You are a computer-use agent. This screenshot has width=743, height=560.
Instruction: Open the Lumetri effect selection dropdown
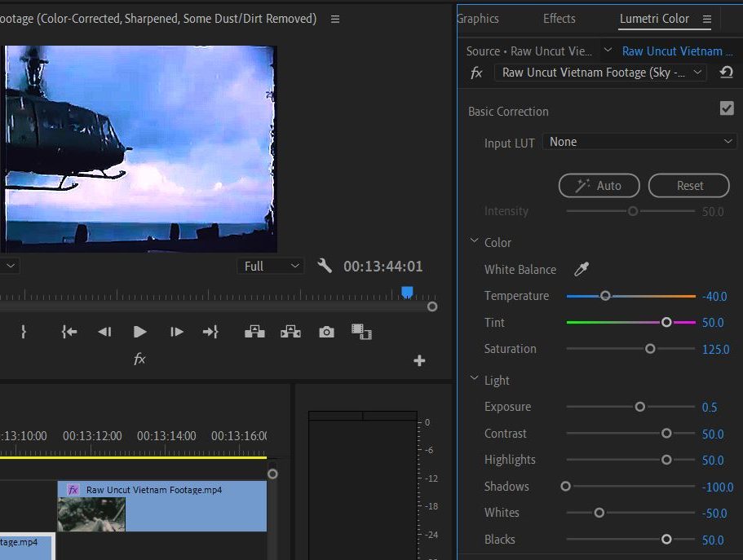tap(600, 73)
